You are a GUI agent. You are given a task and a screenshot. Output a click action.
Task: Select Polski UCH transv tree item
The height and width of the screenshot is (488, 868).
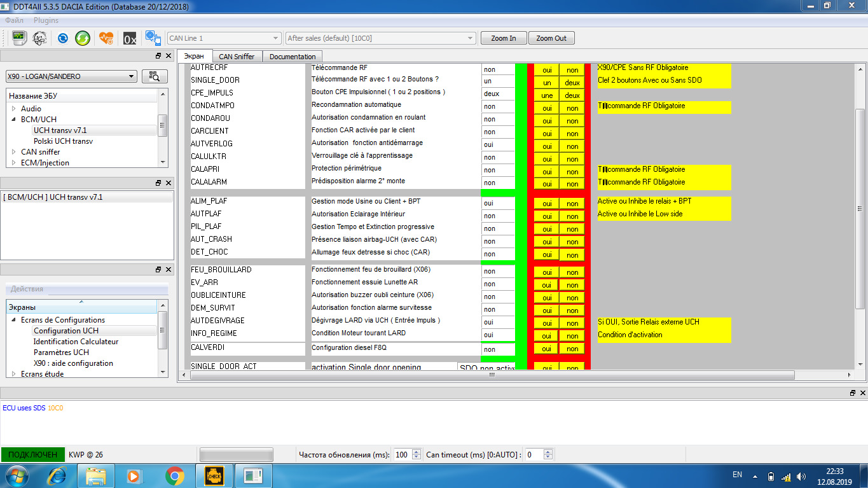[63, 141]
